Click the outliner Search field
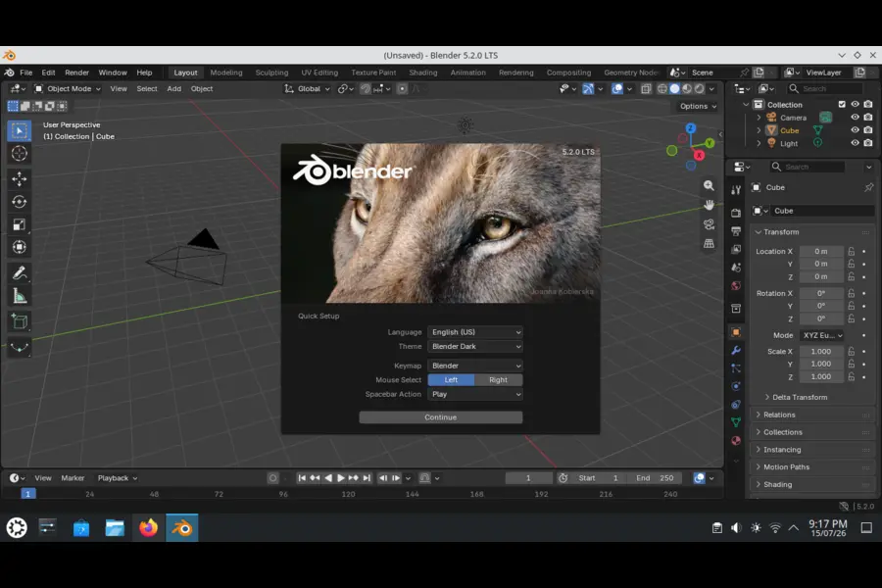The width and height of the screenshot is (882, 588). click(x=825, y=88)
